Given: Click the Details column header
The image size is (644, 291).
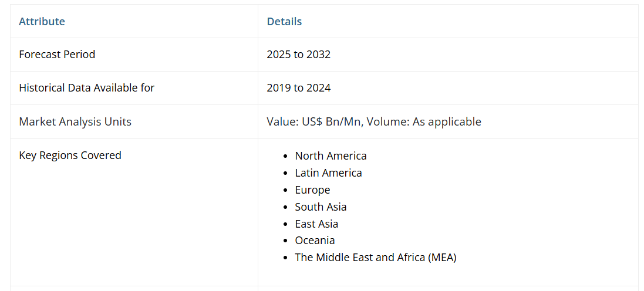Looking at the screenshot, I should [284, 22].
